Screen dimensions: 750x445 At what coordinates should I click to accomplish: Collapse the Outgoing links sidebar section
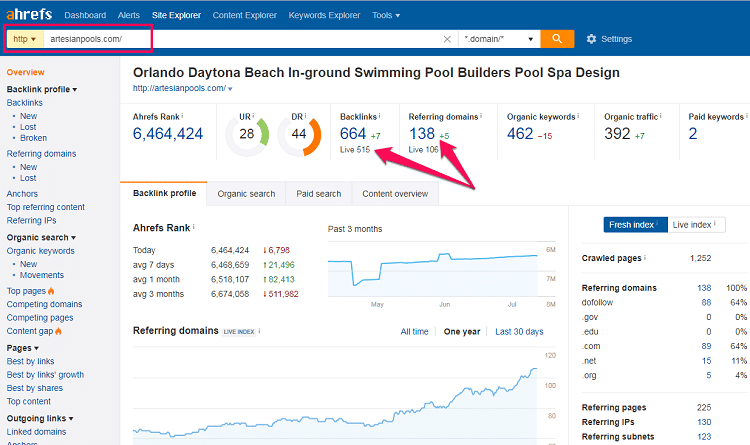[40, 418]
